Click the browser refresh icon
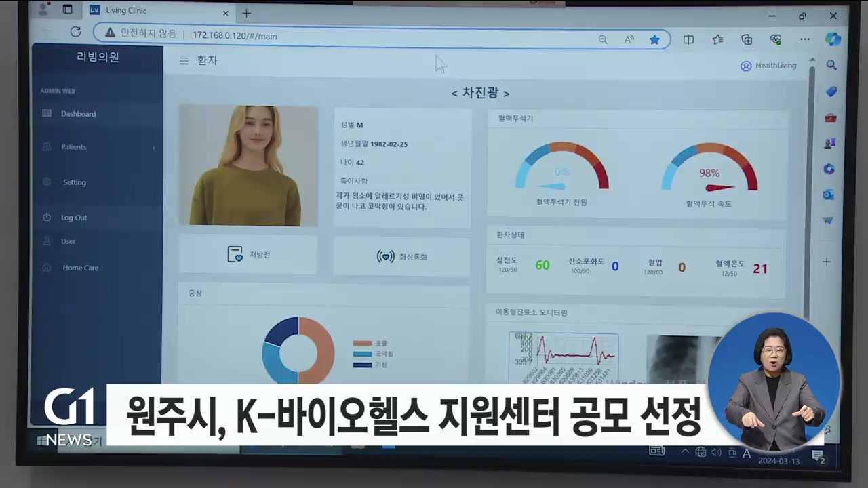This screenshot has height=488, width=868. tap(75, 32)
